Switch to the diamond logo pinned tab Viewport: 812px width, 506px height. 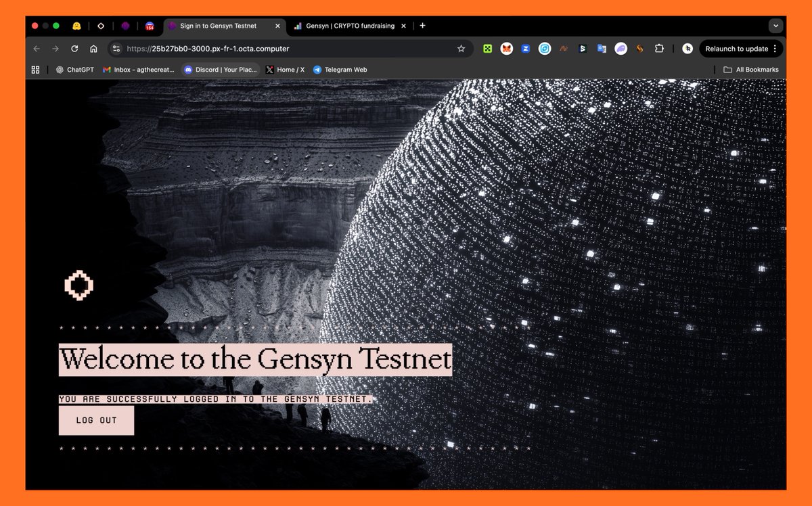(x=101, y=26)
